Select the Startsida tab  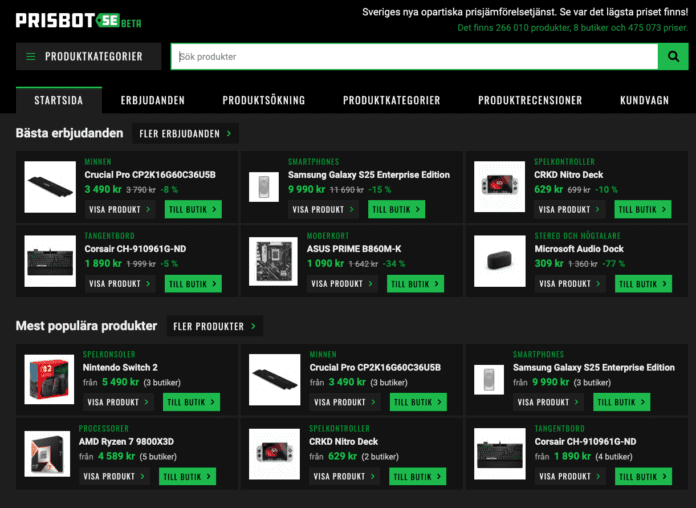pos(59,100)
